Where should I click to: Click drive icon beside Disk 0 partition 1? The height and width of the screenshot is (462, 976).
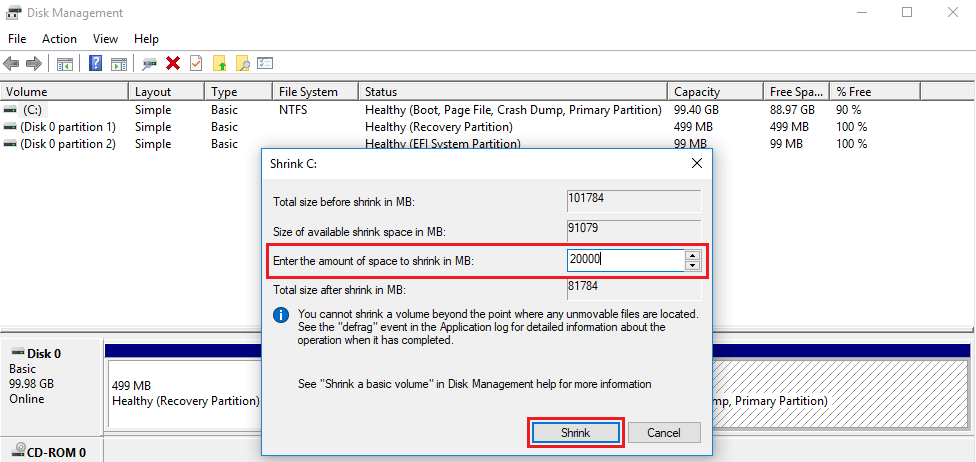point(11,127)
